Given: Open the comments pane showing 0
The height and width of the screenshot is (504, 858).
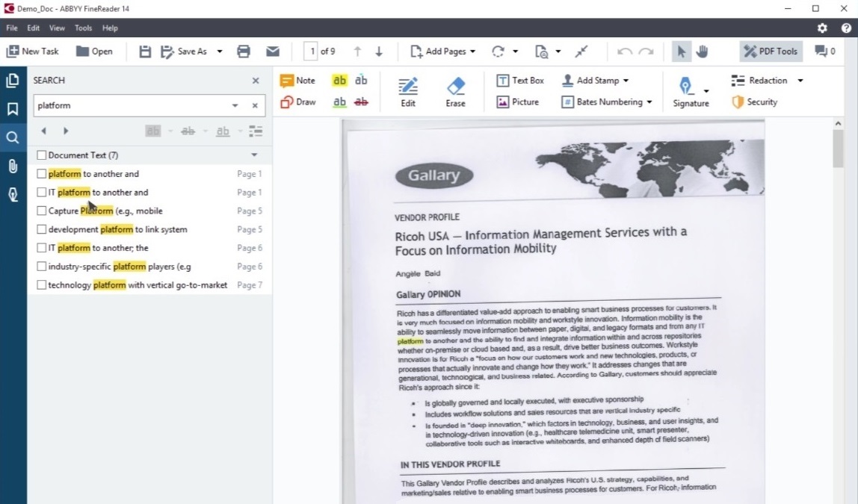Looking at the screenshot, I should tap(825, 52).
